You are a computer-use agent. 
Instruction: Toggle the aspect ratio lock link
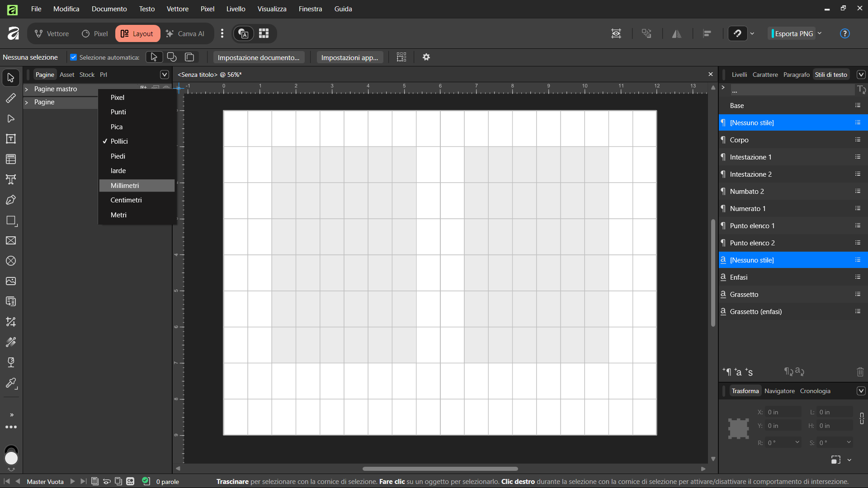[862, 418]
